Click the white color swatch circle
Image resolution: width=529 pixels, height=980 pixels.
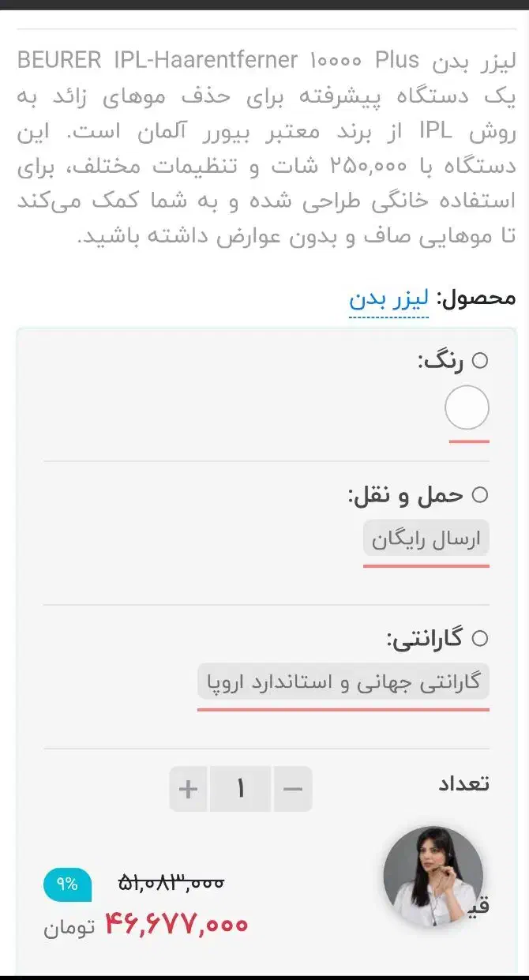click(x=467, y=407)
